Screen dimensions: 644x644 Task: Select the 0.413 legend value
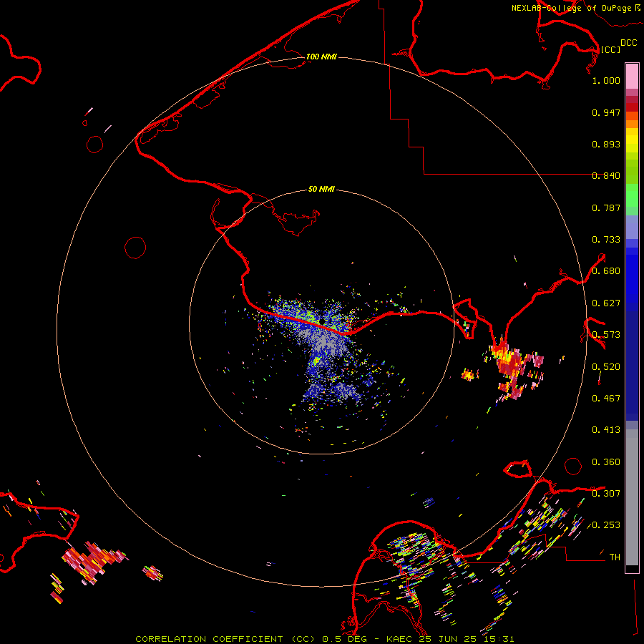pos(606,430)
